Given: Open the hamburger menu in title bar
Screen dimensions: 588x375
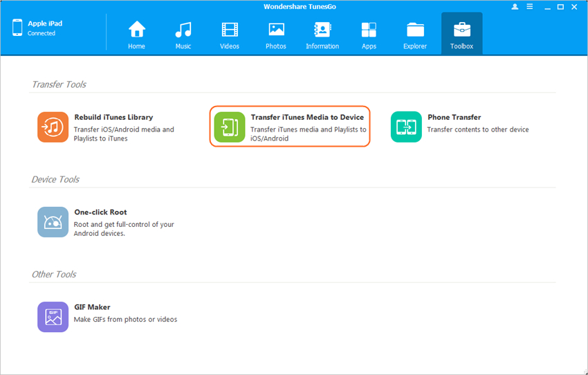Looking at the screenshot, I should click(x=530, y=6).
